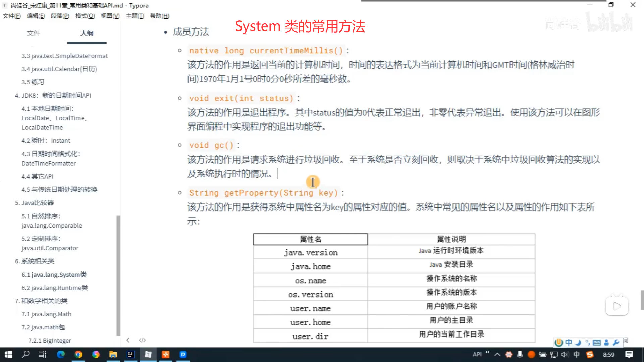This screenshot has height=362, width=644.
Task: Open Chrome browser in the taskbar
Action: pyautogui.click(x=78, y=354)
